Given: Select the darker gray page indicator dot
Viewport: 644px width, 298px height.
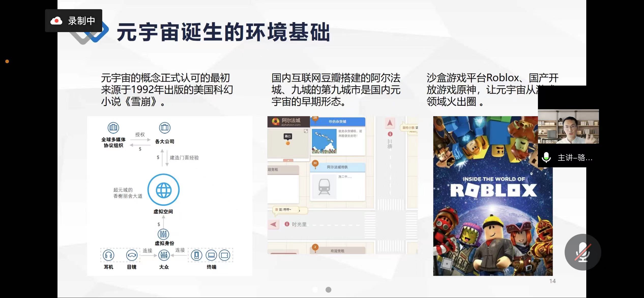Looking at the screenshot, I should (x=328, y=290).
